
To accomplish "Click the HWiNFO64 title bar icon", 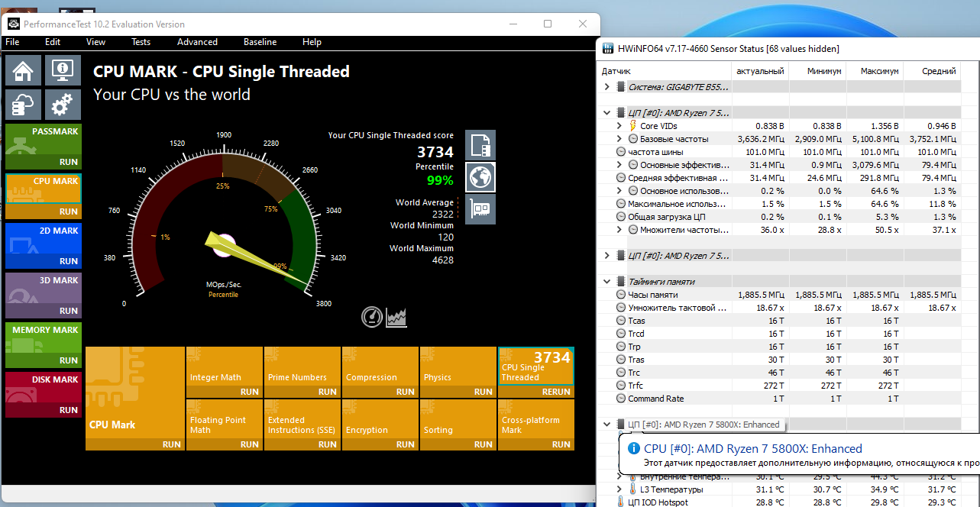I will tap(608, 49).
